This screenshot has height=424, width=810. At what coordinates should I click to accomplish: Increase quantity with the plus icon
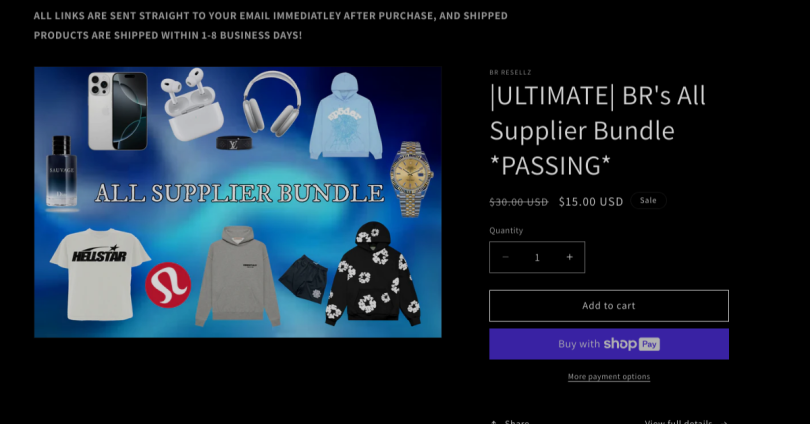coord(569,257)
